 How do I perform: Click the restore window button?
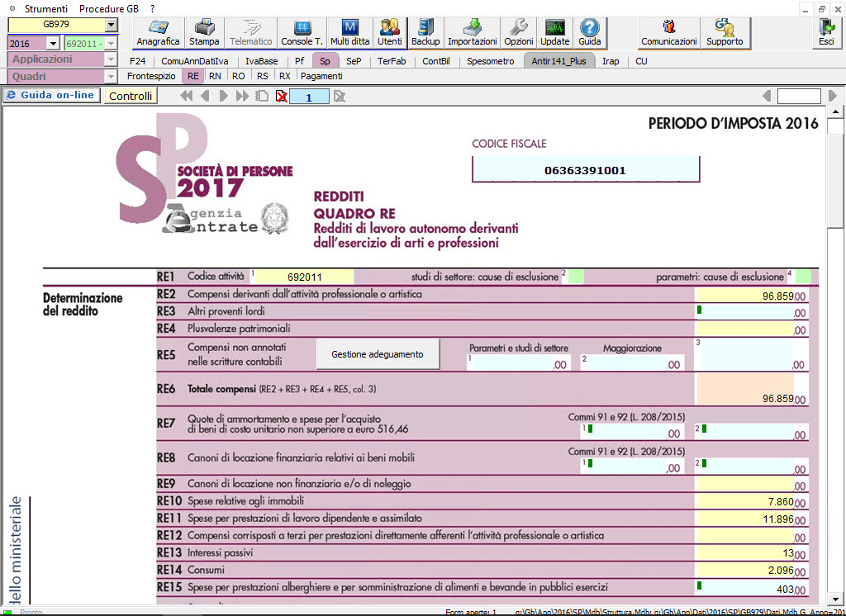822,9
